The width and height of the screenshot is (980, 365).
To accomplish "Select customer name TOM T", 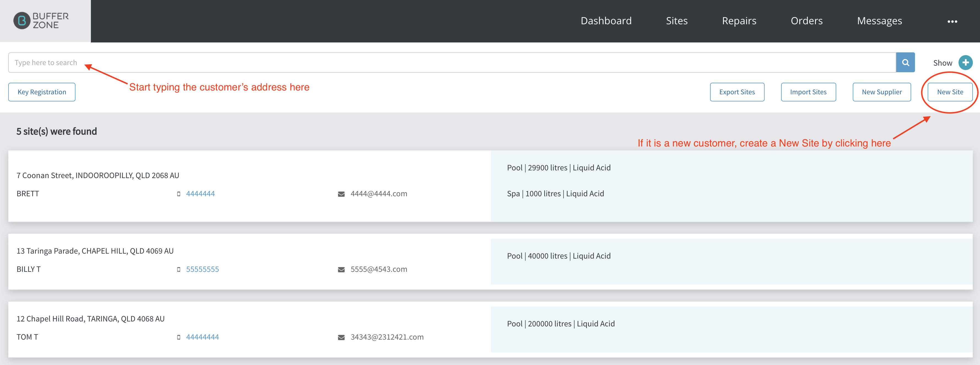I will pos(27,337).
